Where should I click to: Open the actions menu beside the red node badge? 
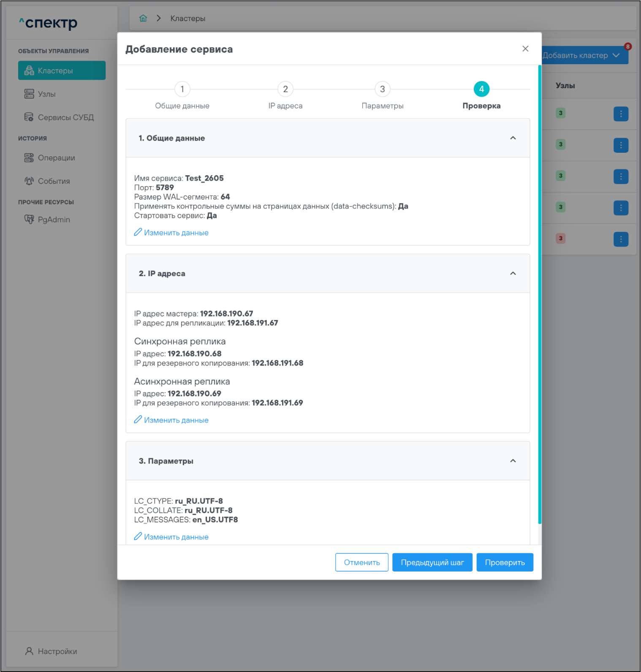click(x=621, y=239)
